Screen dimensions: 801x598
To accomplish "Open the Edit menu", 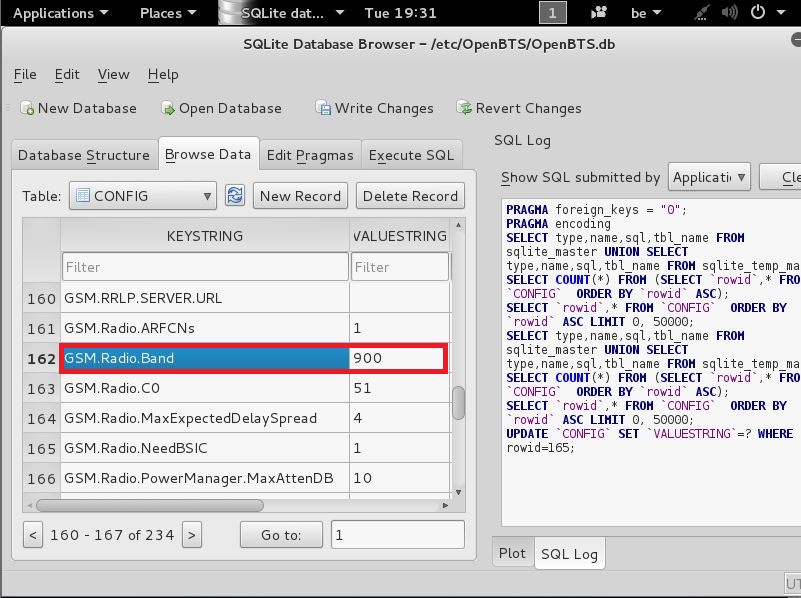I will 67,75.
